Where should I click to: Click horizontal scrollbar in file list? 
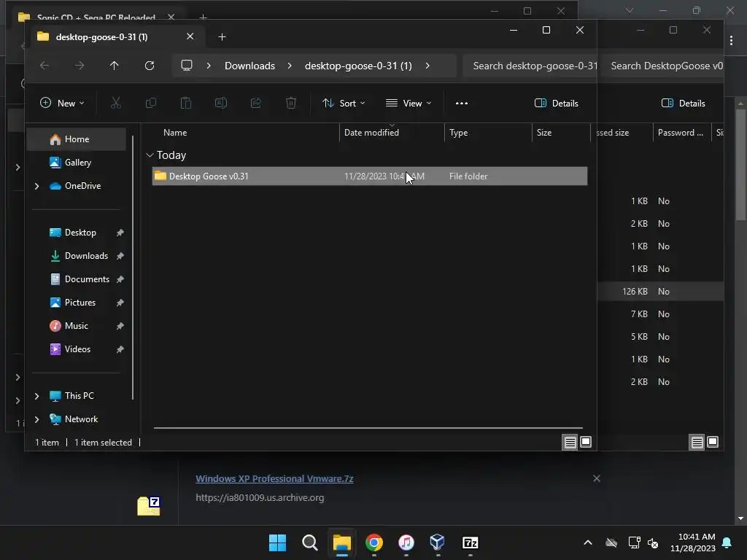368,427
